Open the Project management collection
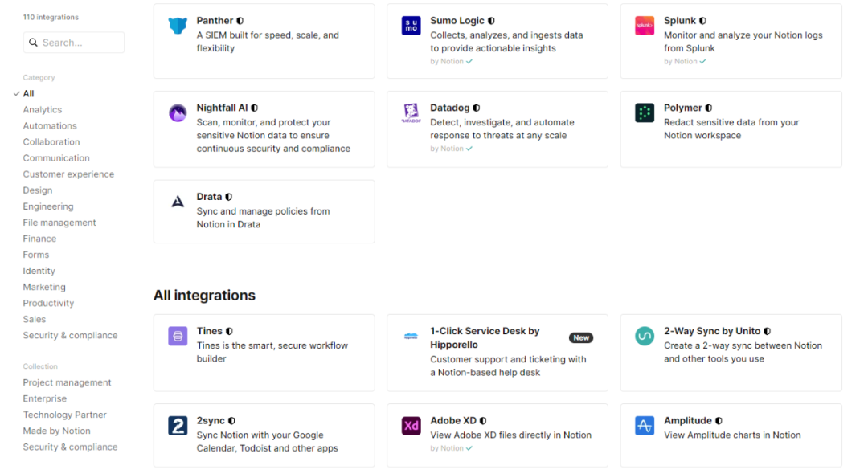This screenshot has width=868, height=474. coord(67,383)
